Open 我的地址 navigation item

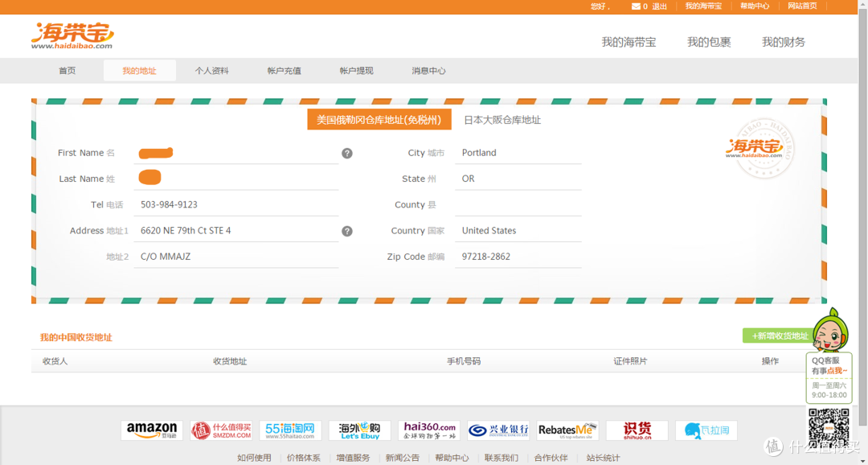(x=140, y=71)
